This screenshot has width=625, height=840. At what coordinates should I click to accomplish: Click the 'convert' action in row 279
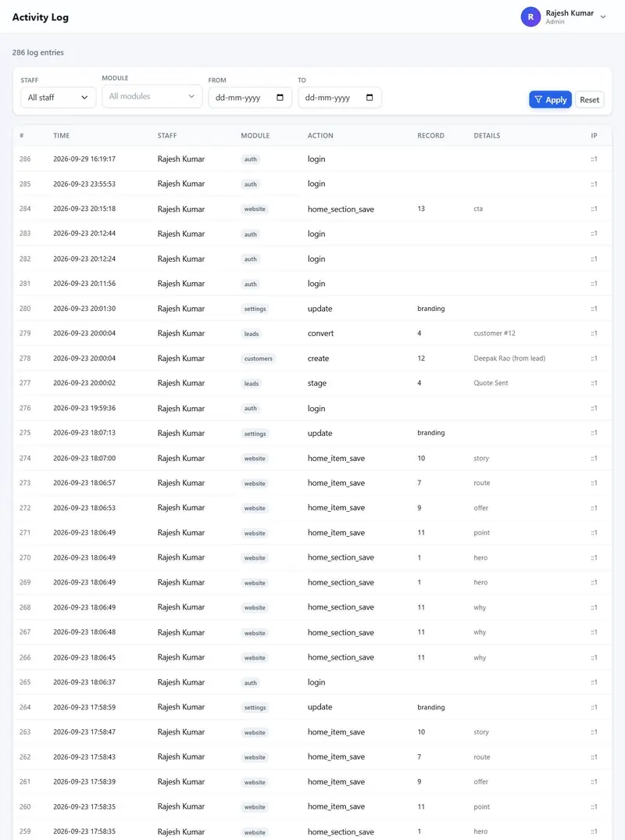pos(320,333)
